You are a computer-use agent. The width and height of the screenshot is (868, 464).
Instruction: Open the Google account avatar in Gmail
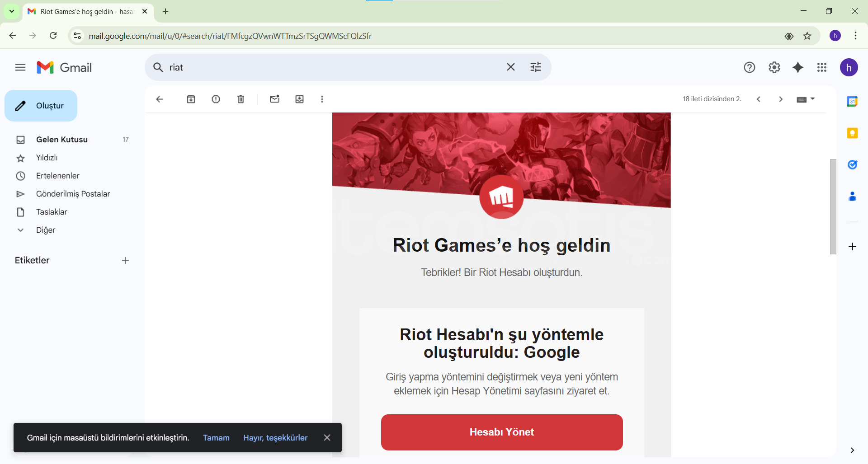(849, 67)
